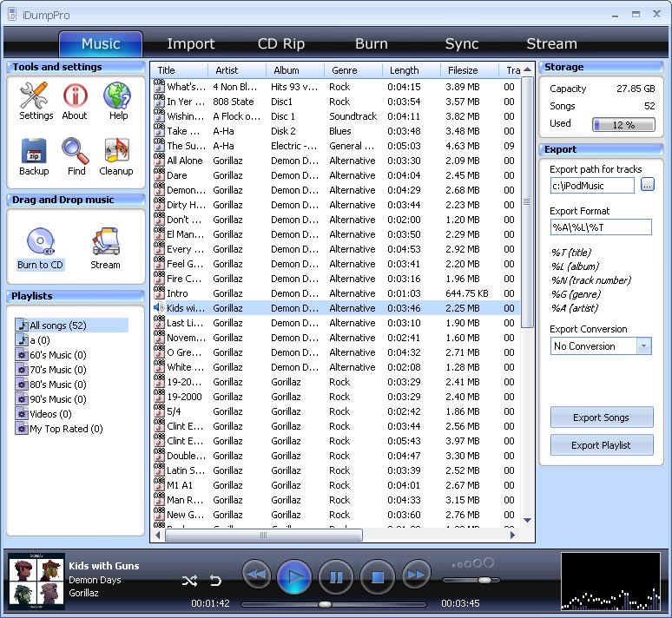Toggle repeat playback

pos(216,581)
